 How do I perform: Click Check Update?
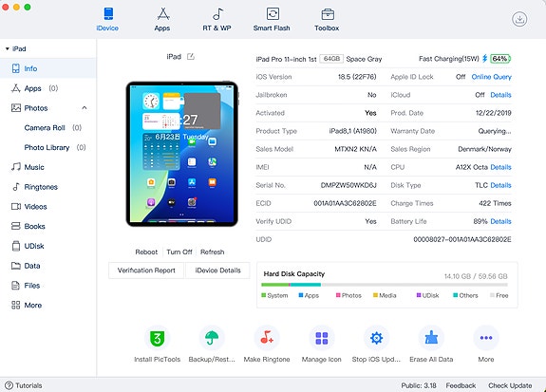pos(510,385)
